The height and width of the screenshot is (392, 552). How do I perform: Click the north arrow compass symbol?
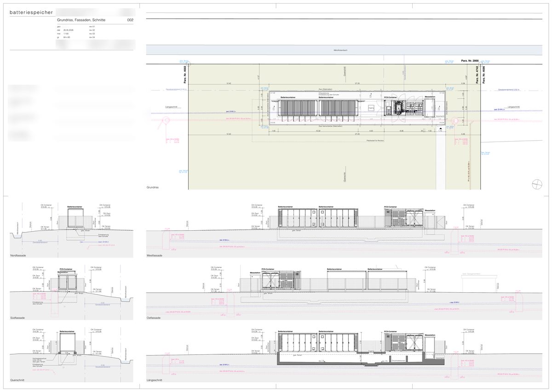tap(537, 184)
